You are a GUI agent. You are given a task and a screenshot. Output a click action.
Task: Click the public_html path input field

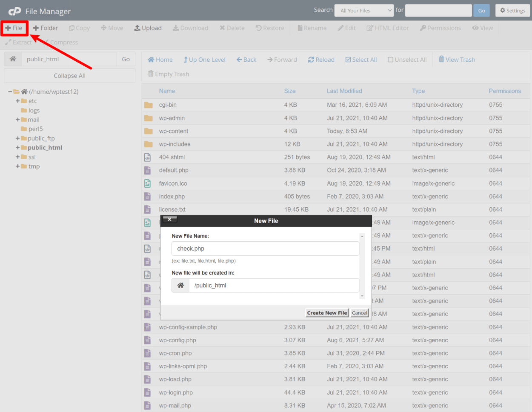click(69, 59)
